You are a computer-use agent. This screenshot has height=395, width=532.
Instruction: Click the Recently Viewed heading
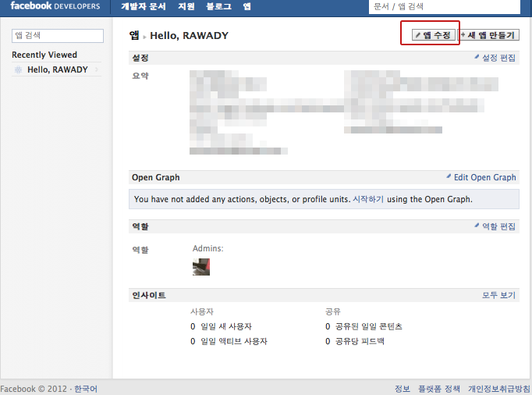tap(44, 55)
